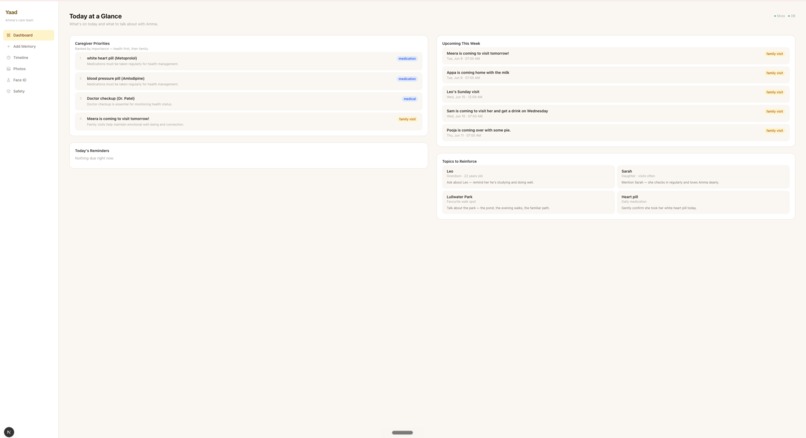Click 'Nothing due right now' text
The width and height of the screenshot is (806, 438).
(x=94, y=158)
